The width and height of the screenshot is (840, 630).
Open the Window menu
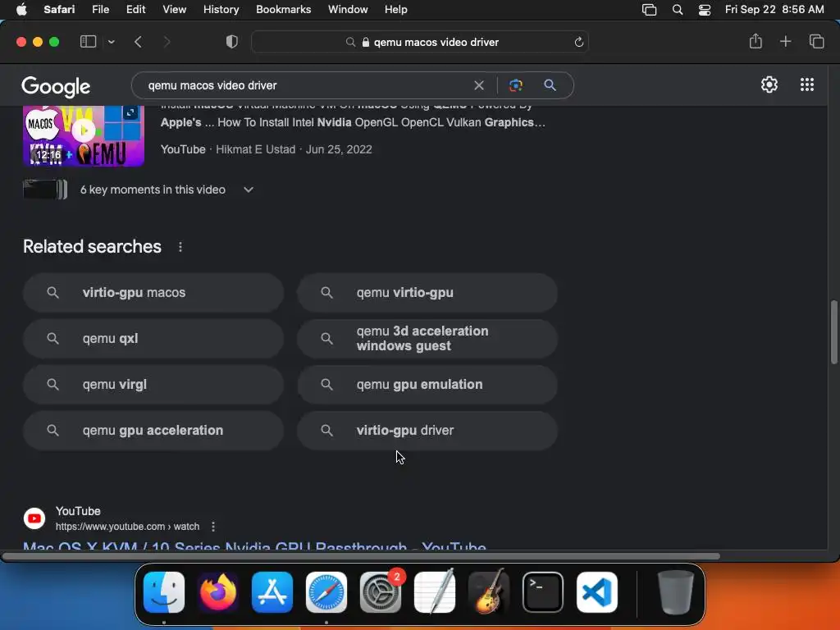point(348,10)
